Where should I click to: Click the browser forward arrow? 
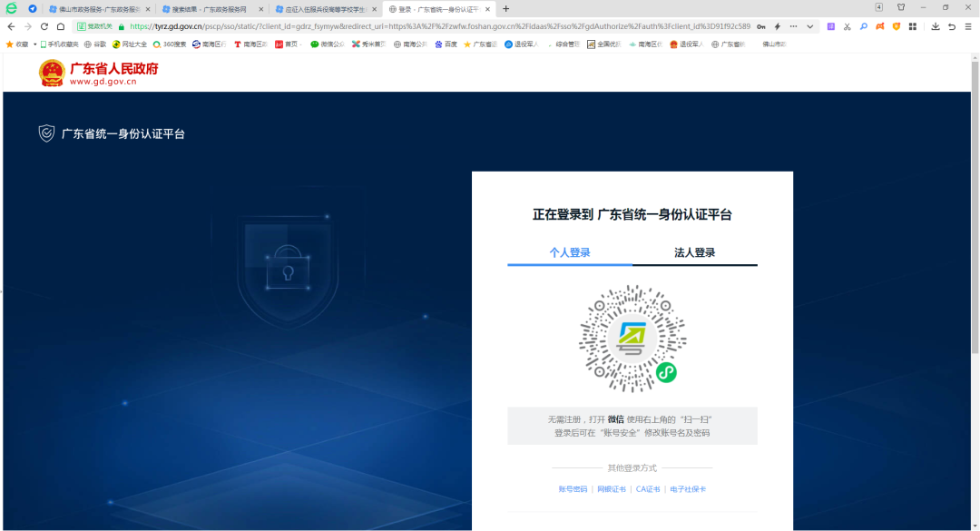click(x=27, y=26)
